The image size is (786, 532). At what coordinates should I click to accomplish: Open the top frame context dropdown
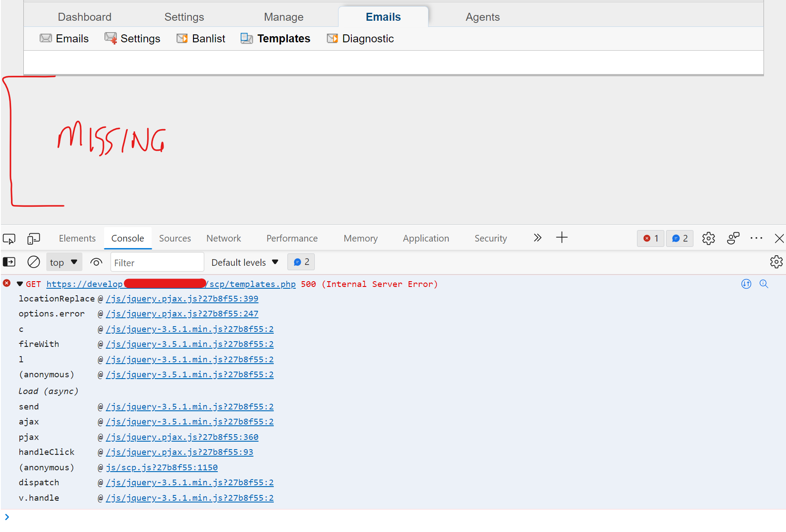[x=64, y=261]
